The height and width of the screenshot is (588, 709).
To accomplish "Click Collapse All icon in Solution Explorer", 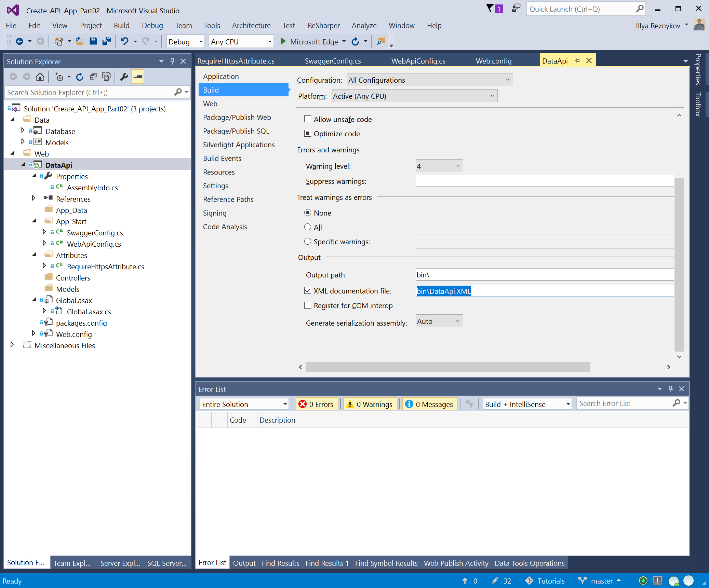I will 93,77.
